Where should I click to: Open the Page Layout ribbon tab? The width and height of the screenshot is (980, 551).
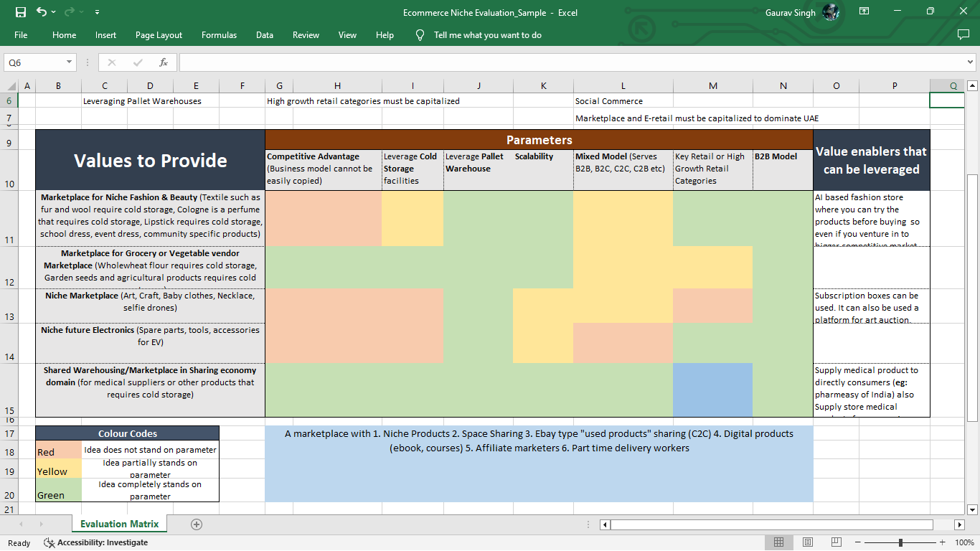pyautogui.click(x=159, y=35)
